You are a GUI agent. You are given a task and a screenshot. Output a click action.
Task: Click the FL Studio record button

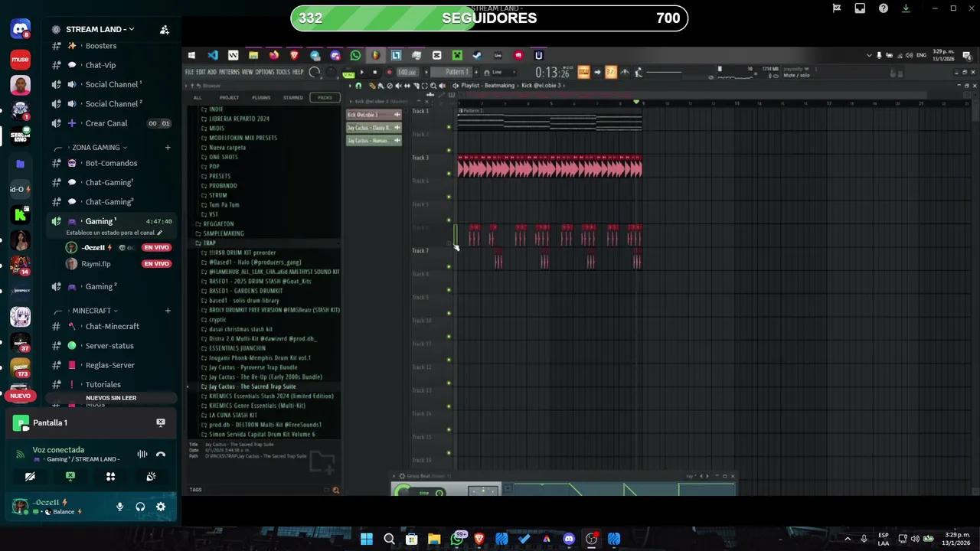[390, 72]
